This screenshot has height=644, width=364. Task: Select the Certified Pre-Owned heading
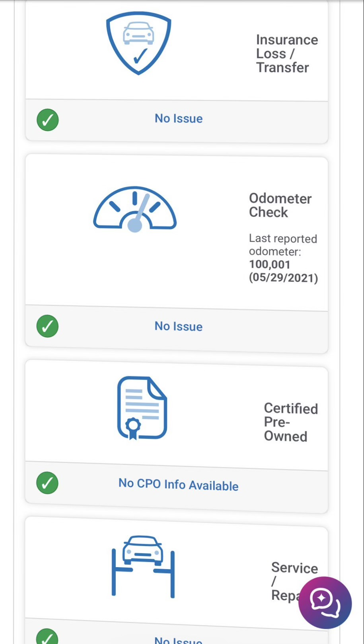click(291, 422)
